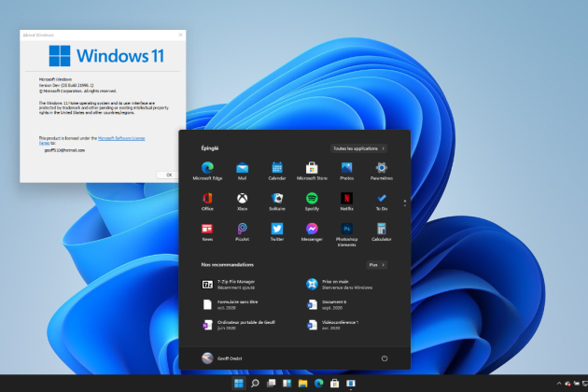The width and height of the screenshot is (588, 392).
Task: Launch Netflix app
Action: click(347, 202)
